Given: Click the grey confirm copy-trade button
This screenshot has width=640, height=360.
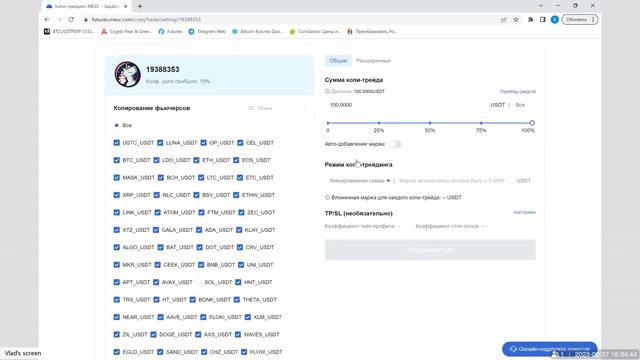Looking at the screenshot, I should 430,250.
